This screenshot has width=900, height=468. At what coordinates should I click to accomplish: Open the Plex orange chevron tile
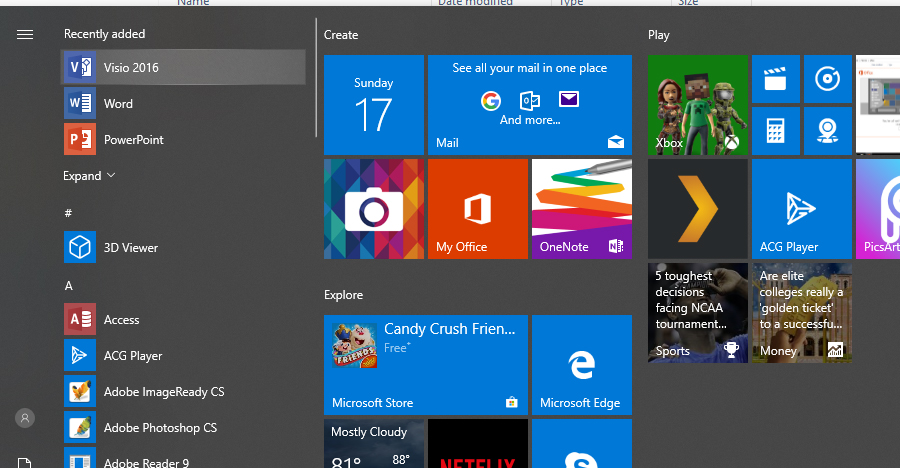[698, 209]
